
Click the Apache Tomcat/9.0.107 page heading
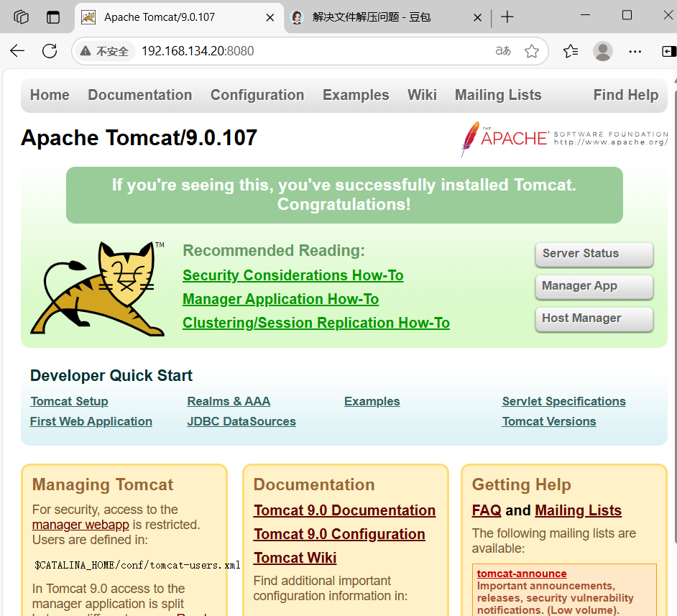tap(139, 138)
